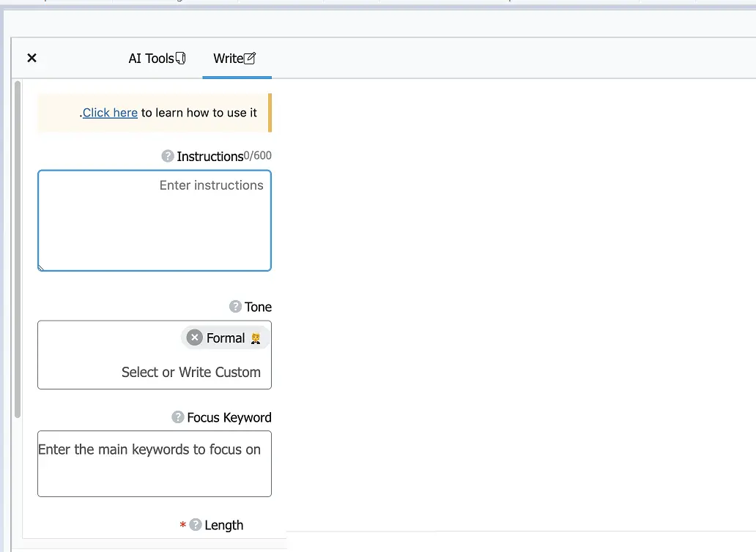Image resolution: width=756 pixels, height=552 pixels.
Task: Click the Length field label
Action: click(x=223, y=525)
